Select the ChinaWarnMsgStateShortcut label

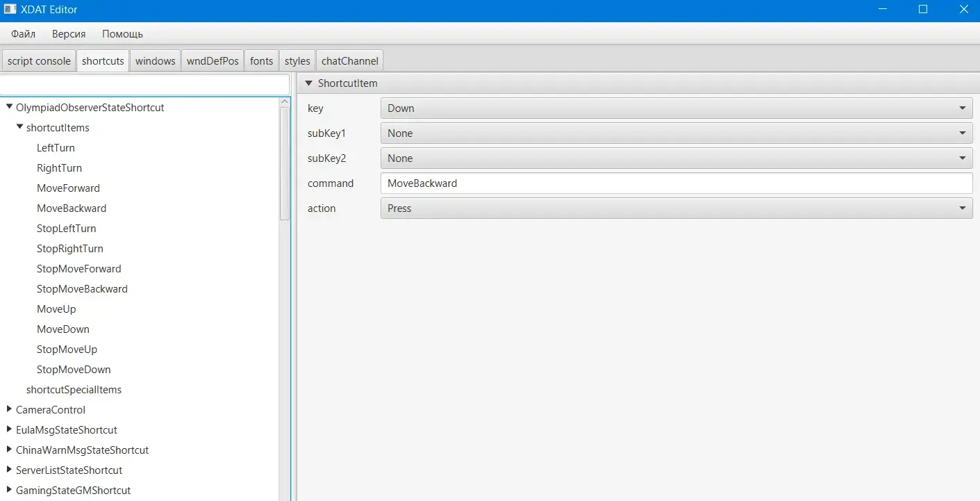[82, 450]
